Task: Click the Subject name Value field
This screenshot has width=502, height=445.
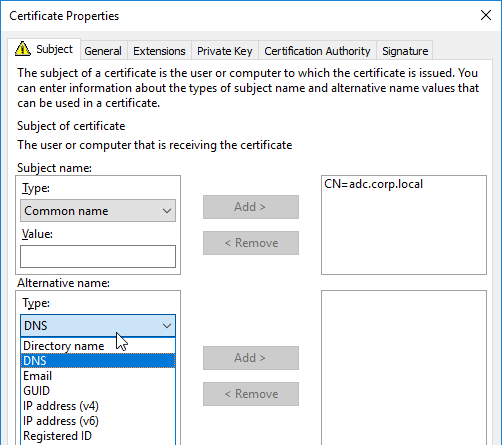Action: tap(98, 256)
